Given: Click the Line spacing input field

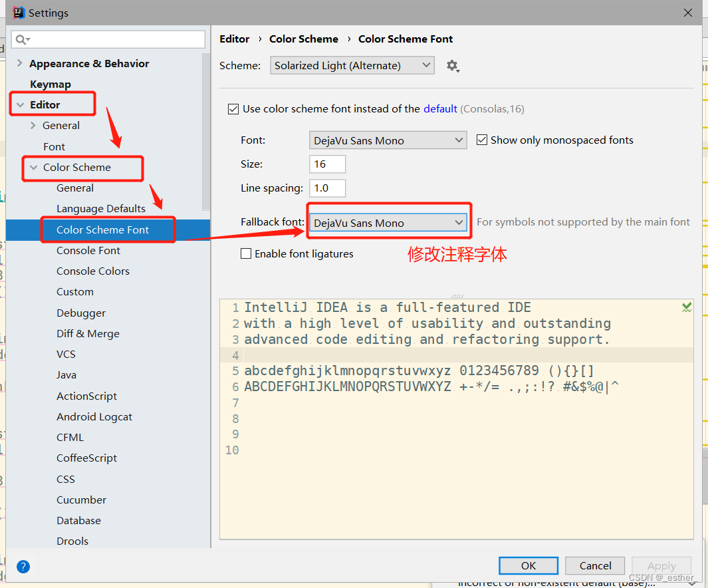Looking at the screenshot, I should click(x=327, y=188).
